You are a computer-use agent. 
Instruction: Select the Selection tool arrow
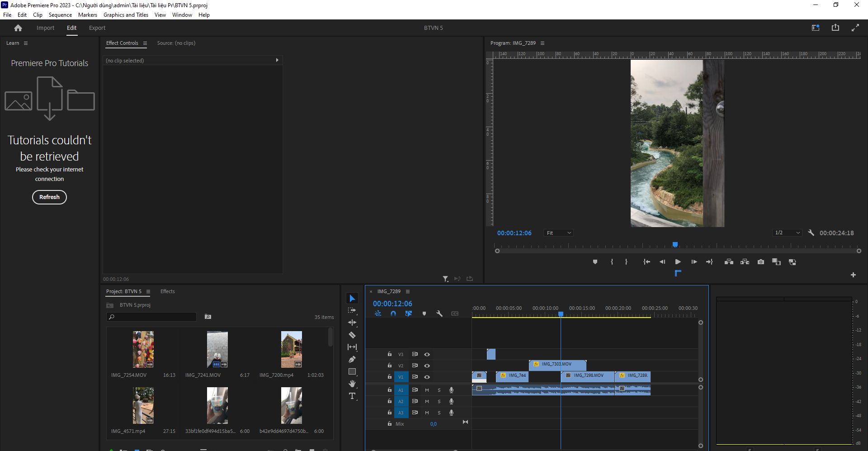point(352,299)
